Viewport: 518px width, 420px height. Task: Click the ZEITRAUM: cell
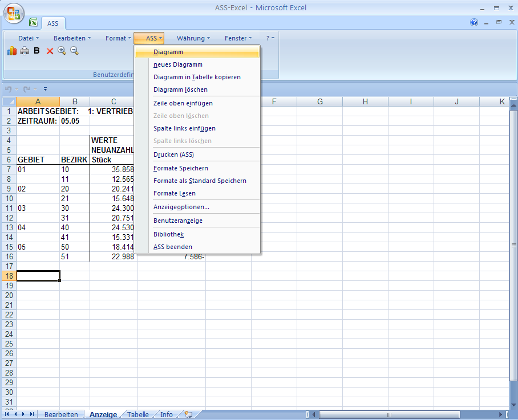[38, 121]
